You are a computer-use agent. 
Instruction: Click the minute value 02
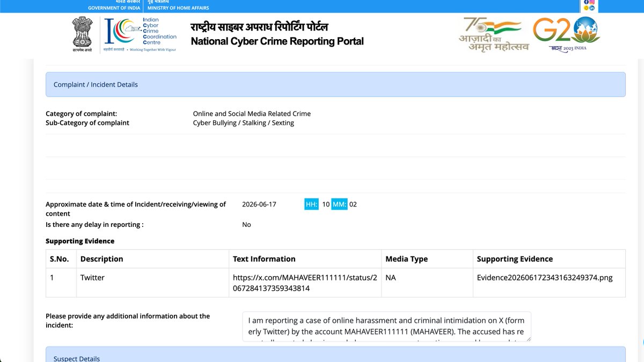(353, 204)
